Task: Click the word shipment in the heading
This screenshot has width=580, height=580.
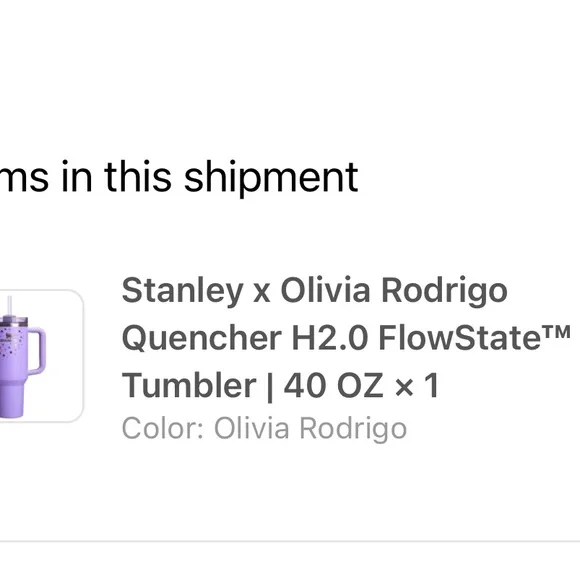Action: pyautogui.click(x=271, y=178)
